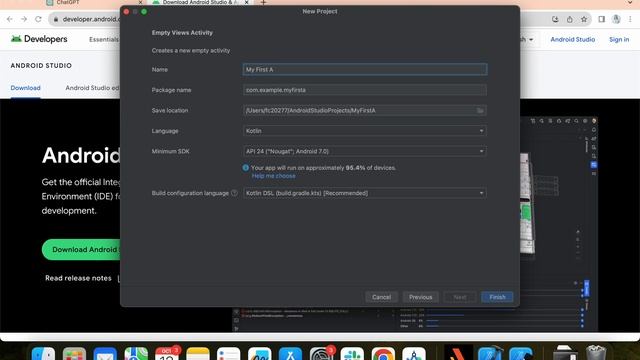The image size is (640, 360).
Task: Click the green Download Android Studio button
Action: point(82,249)
